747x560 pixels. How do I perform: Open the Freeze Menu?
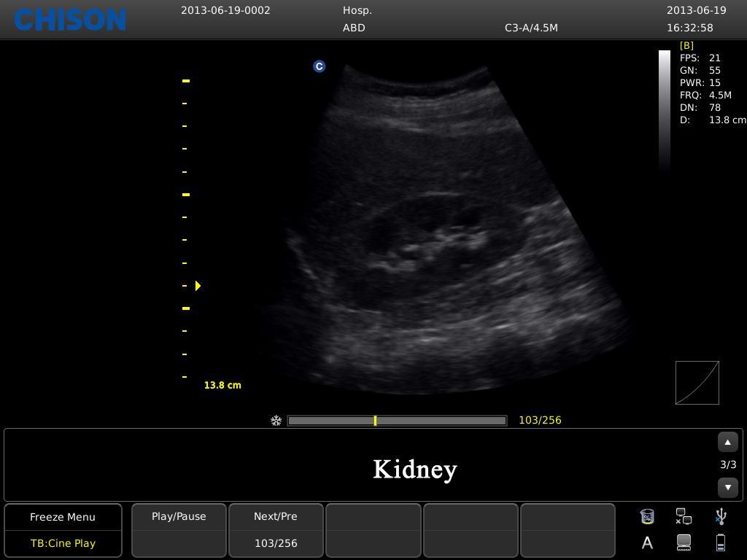click(x=63, y=517)
